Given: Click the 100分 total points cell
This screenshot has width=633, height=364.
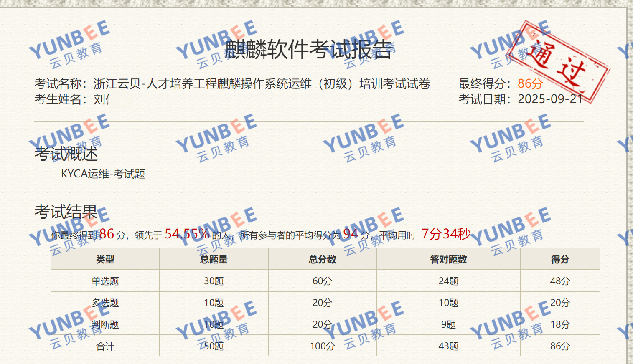Looking at the screenshot, I should point(322,346).
